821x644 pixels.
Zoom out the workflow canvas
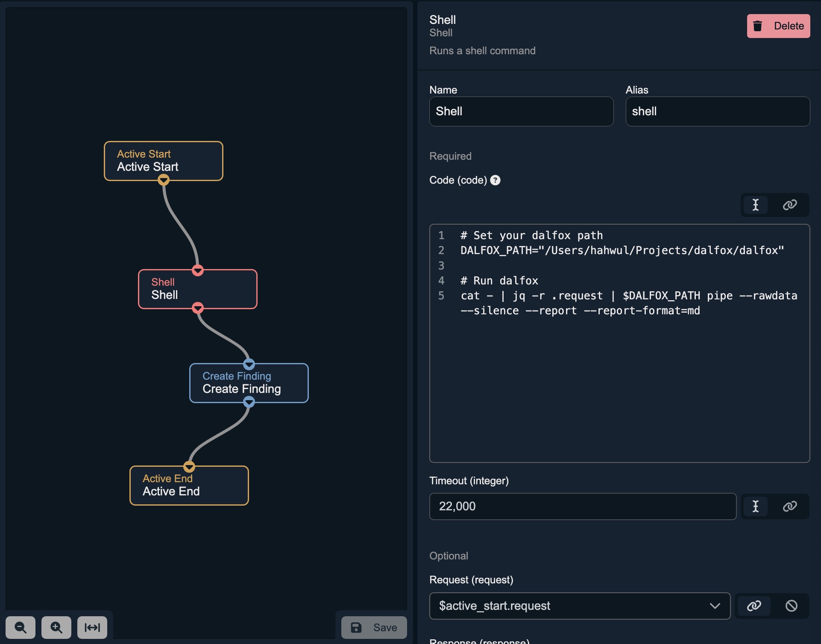[21, 627]
